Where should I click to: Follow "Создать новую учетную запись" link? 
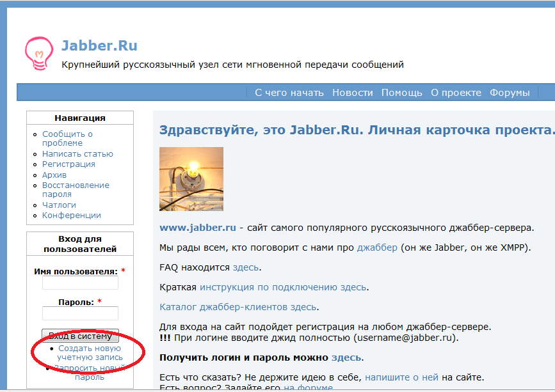coord(90,353)
